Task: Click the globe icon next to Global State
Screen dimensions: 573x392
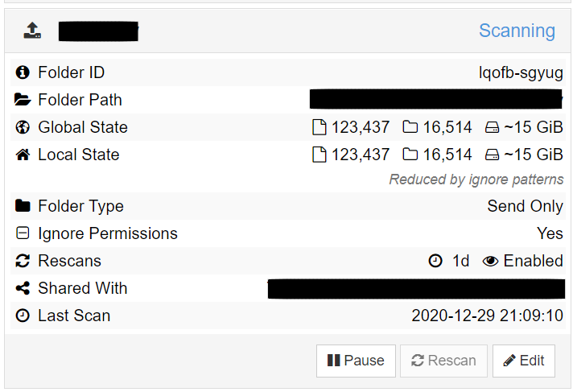Action: (23, 127)
